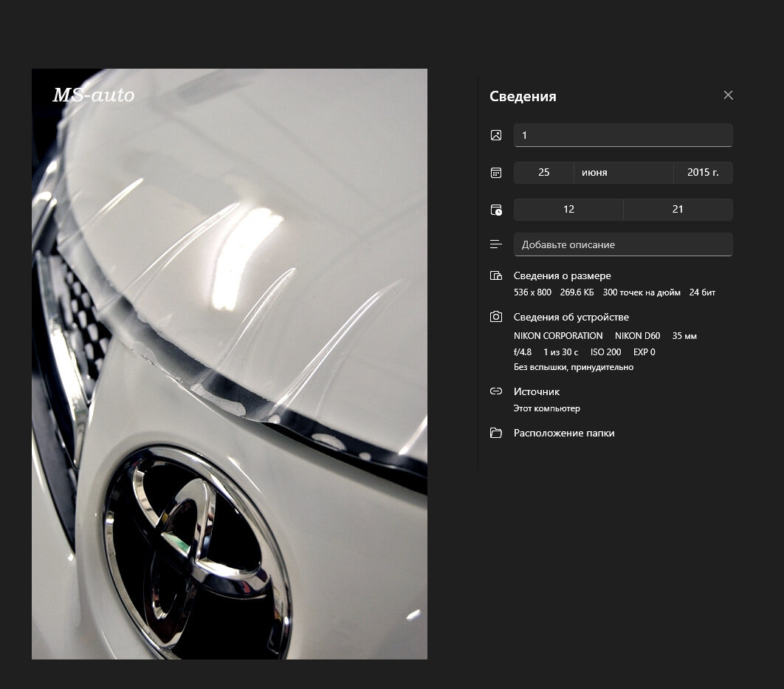Change the year field 2015 г.

pos(703,173)
